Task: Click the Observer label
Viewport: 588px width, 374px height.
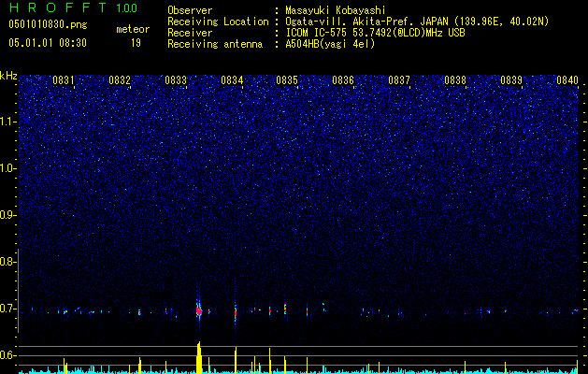Action: click(x=190, y=10)
